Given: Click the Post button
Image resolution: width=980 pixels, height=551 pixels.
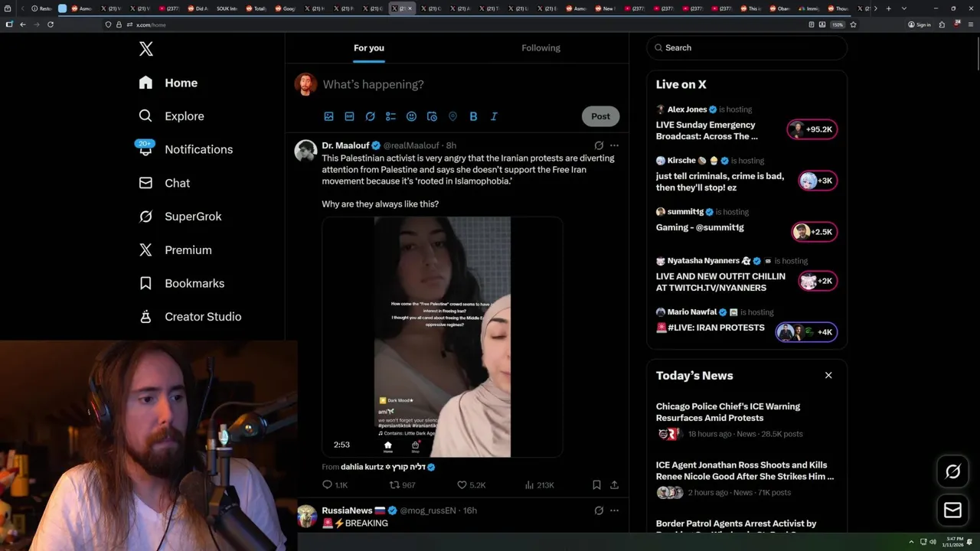Looking at the screenshot, I should tap(600, 116).
